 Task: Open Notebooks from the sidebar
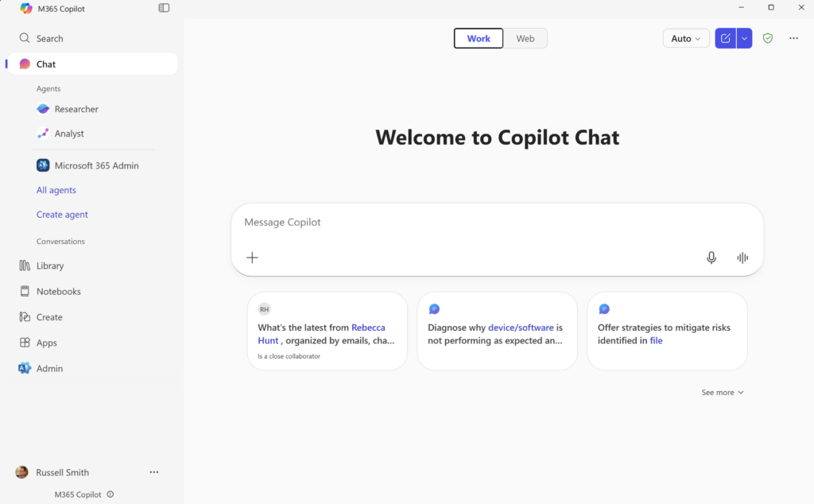[57, 290]
